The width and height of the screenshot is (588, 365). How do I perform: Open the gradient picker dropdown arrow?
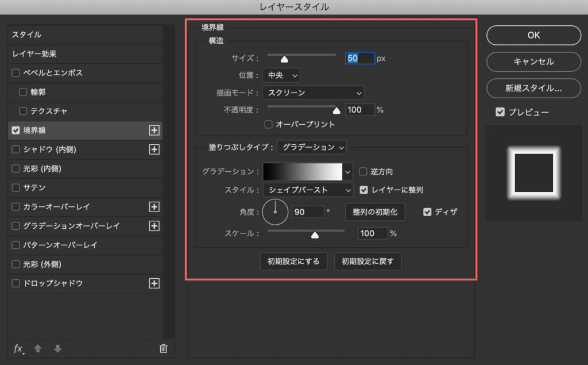[x=347, y=172]
